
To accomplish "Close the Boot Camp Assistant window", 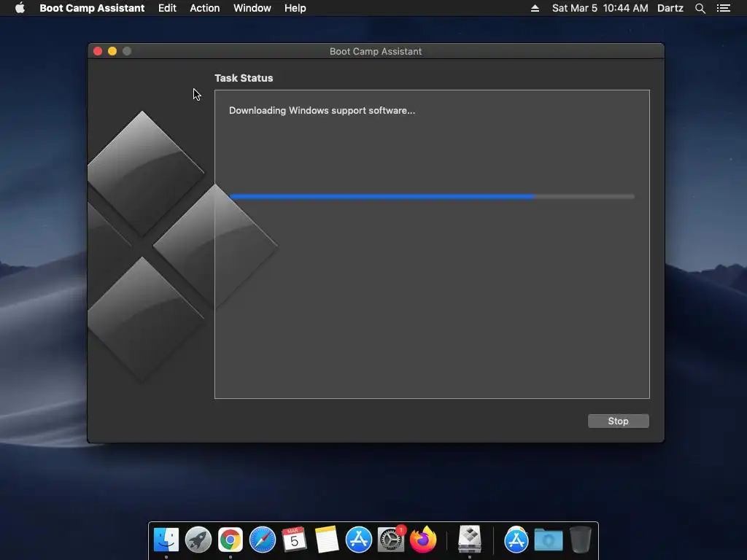I will click(98, 51).
